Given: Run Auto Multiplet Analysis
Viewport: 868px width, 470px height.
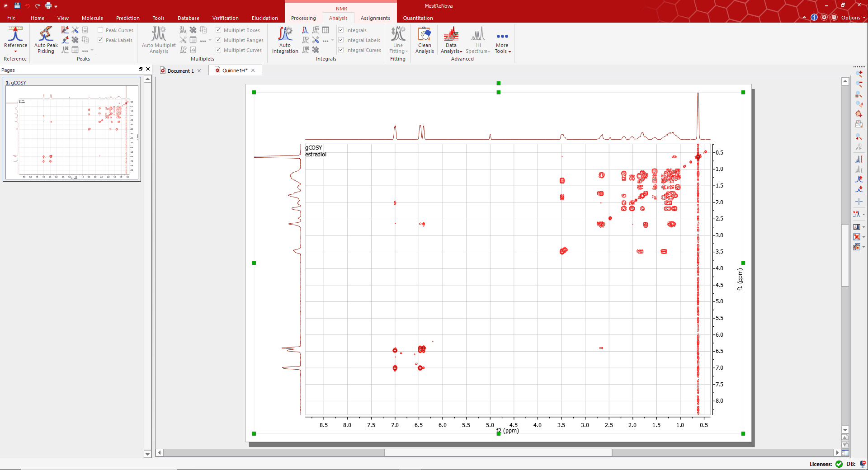Looking at the screenshot, I should (x=159, y=40).
